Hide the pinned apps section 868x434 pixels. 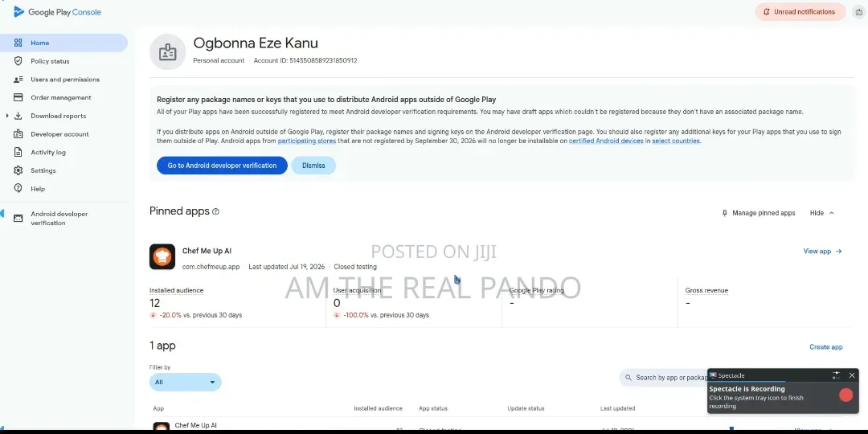(822, 213)
